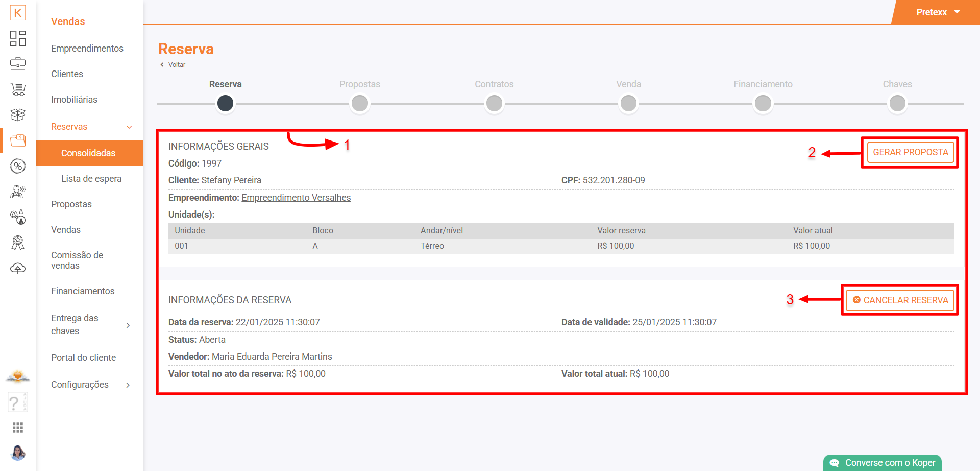Click the user avatar photo
The width and height of the screenshot is (980, 471).
point(18,453)
